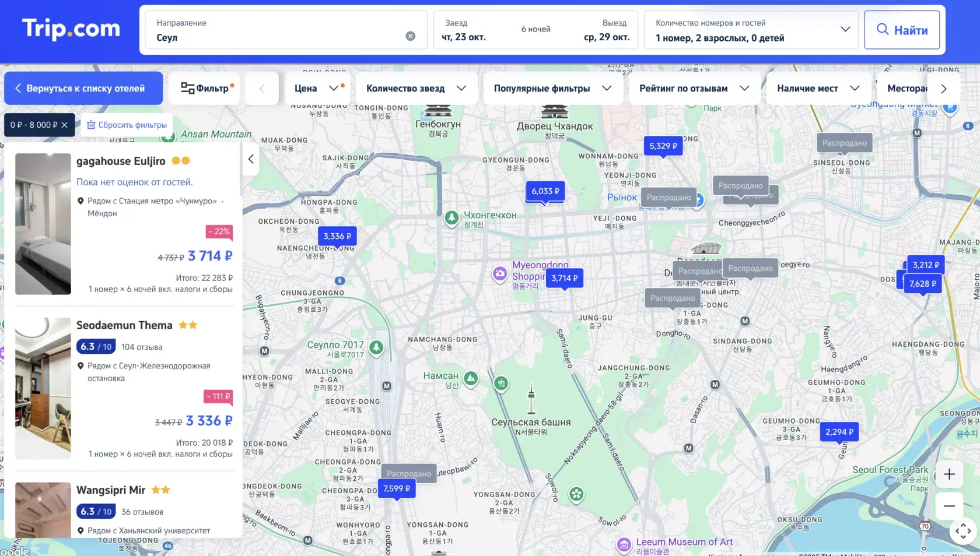Click Сбросить фильтры link
Screen dimensions: 980x556
127,125
